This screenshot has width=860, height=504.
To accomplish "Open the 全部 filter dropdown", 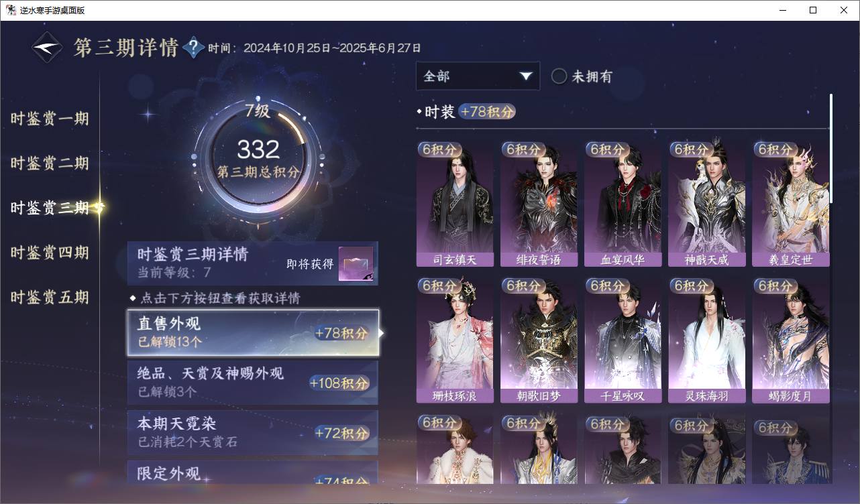I will (x=478, y=76).
